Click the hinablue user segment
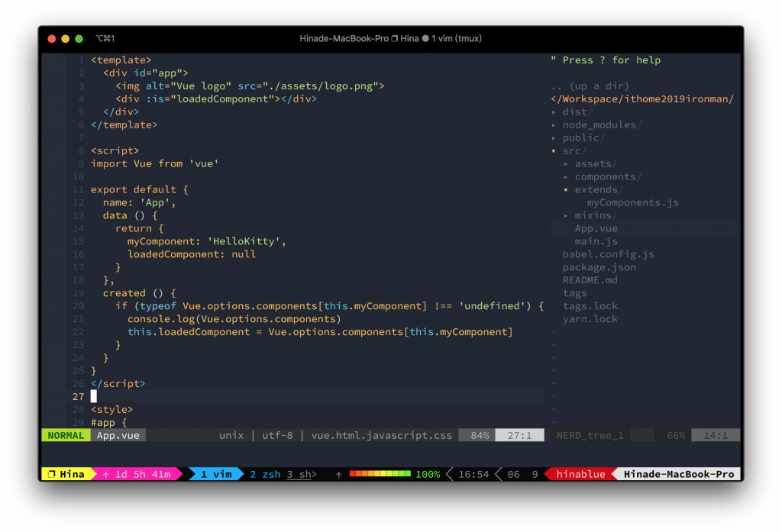This screenshot has width=782, height=532. click(580, 474)
